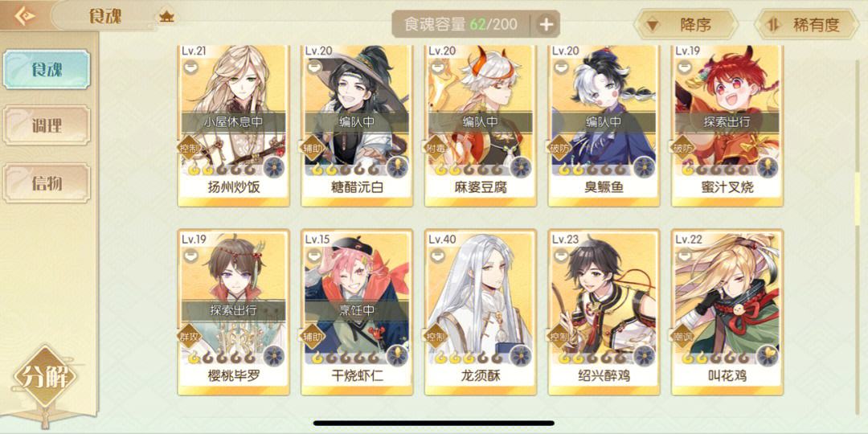Switch sort order via 降序 dropdown

686,24
